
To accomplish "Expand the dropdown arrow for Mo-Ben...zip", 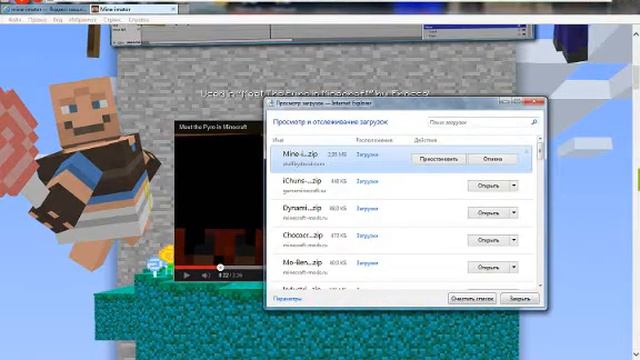I will (514, 267).
